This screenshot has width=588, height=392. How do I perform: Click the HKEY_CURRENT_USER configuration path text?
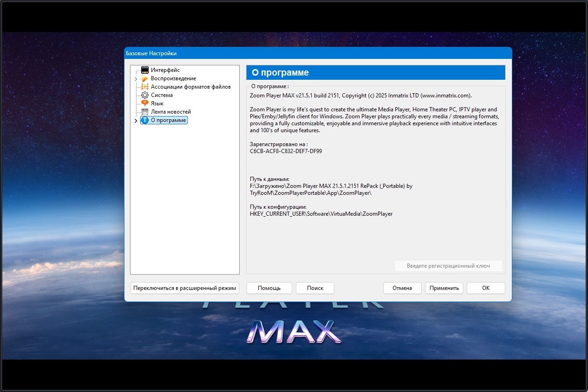pos(321,214)
